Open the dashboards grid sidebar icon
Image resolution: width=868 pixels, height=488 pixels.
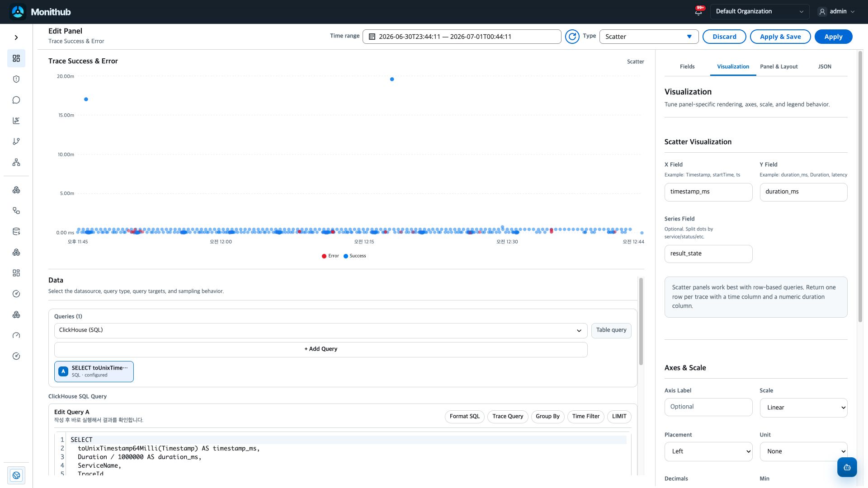[16, 58]
